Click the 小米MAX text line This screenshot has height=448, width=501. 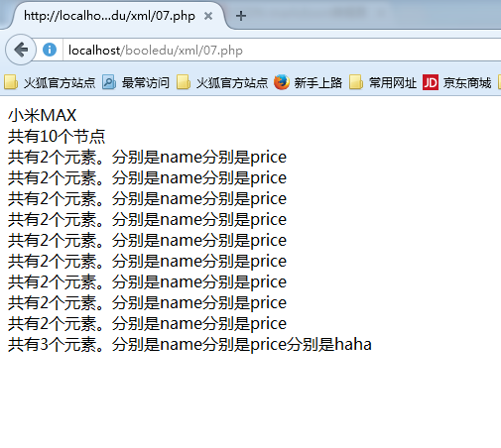click(43, 116)
